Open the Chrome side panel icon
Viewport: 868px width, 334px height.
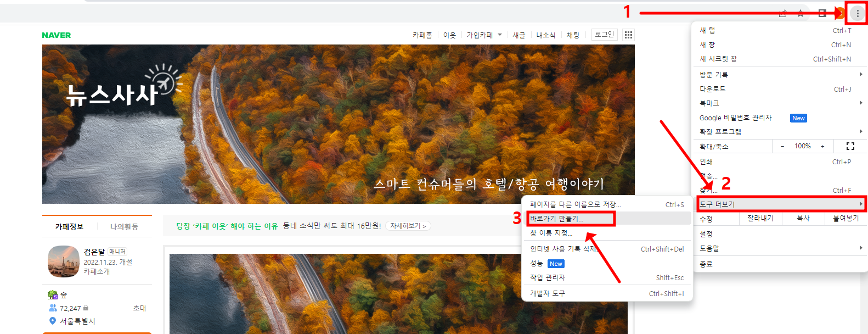click(822, 13)
